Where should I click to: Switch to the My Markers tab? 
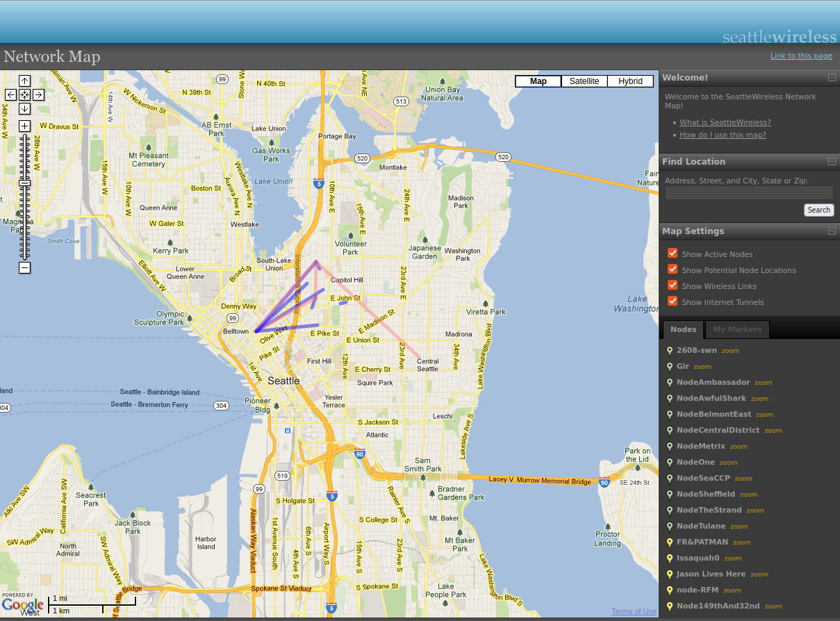[737, 329]
